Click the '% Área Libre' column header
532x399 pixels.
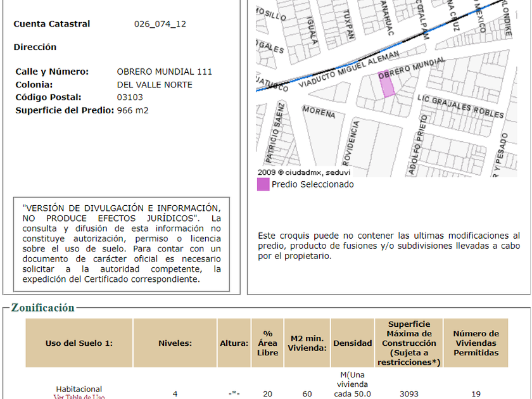(x=267, y=343)
